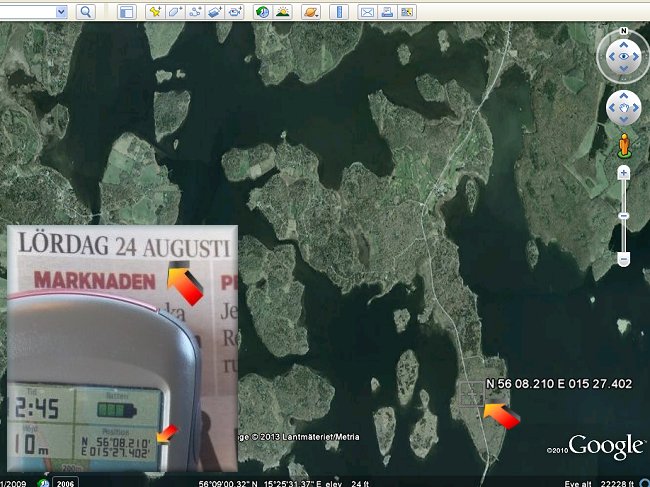Zoom in with the plus button
This screenshot has height=487, width=650.
(x=623, y=172)
